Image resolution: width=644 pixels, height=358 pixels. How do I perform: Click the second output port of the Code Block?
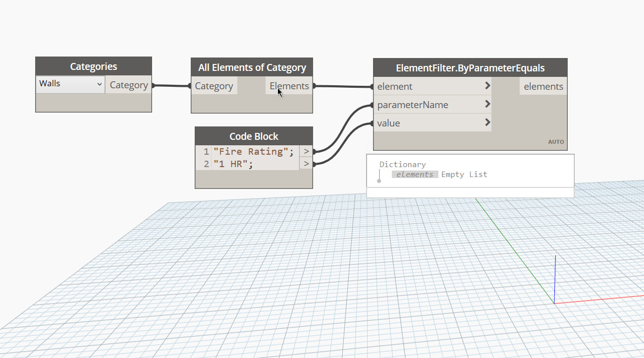[x=306, y=164]
